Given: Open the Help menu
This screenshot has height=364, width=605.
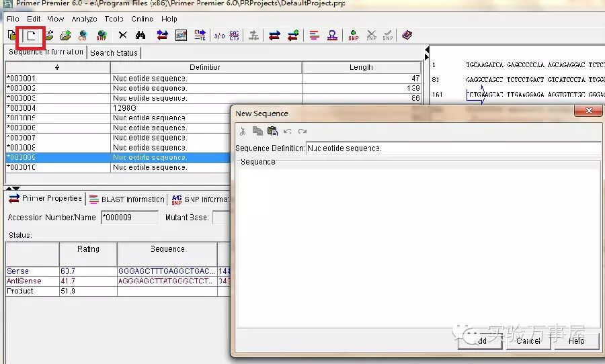Looking at the screenshot, I should tap(169, 19).
